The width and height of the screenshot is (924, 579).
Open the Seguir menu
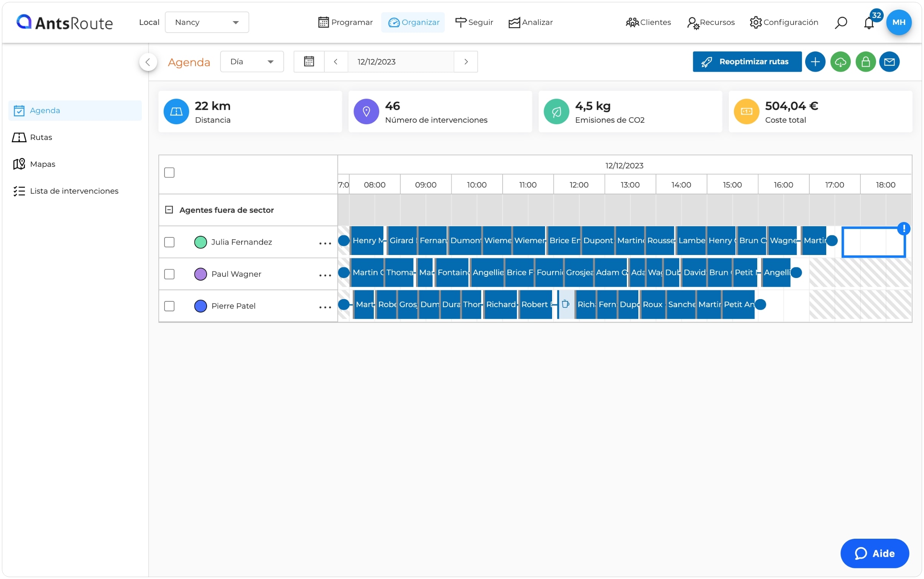(474, 22)
